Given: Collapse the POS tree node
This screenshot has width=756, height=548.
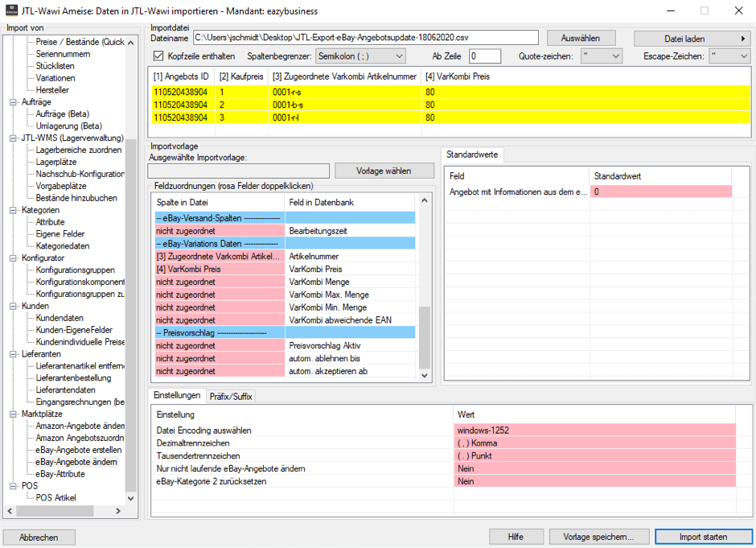Looking at the screenshot, I should coord(13,486).
